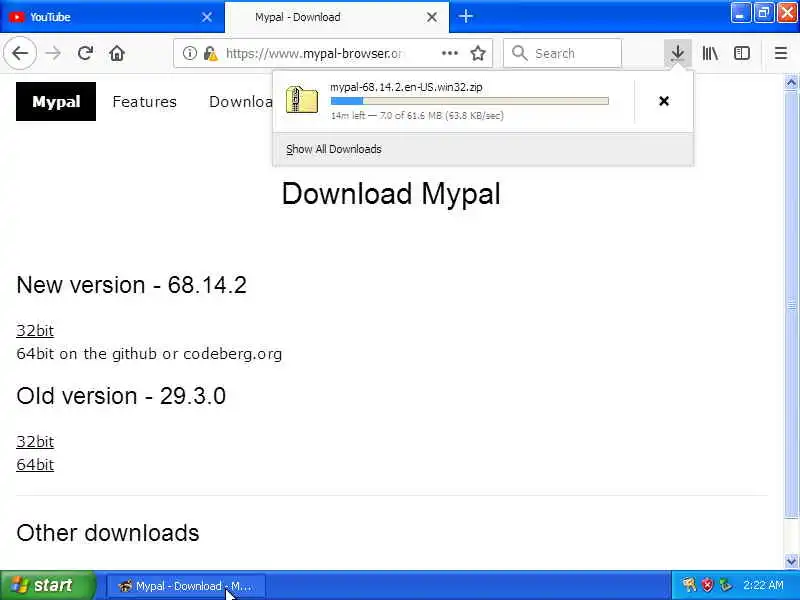Image resolution: width=800 pixels, height=600 pixels.
Task: Open a new tab with plus button
Action: coord(465,16)
